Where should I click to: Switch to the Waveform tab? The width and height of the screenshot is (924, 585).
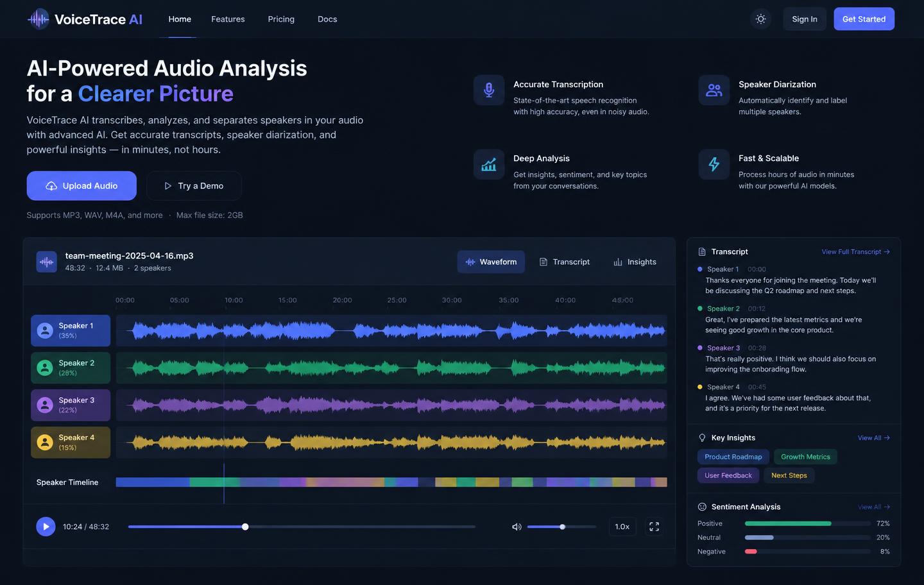(491, 262)
